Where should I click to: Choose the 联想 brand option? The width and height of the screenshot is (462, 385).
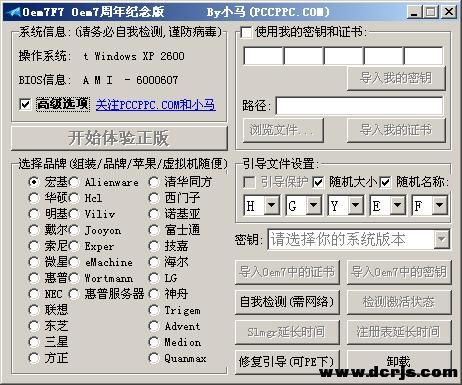click(34, 310)
